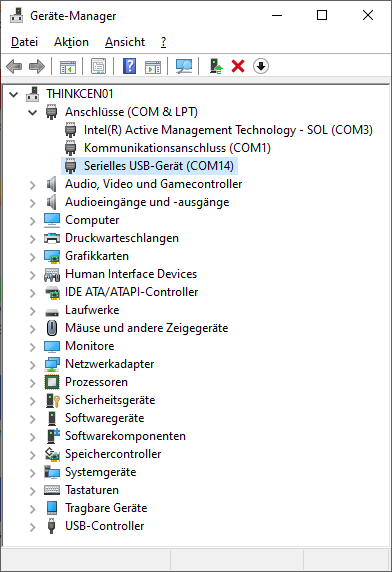Screen dimensions: 392x572
Task: Scan for hardware changes toolbar icon
Action: click(x=184, y=66)
